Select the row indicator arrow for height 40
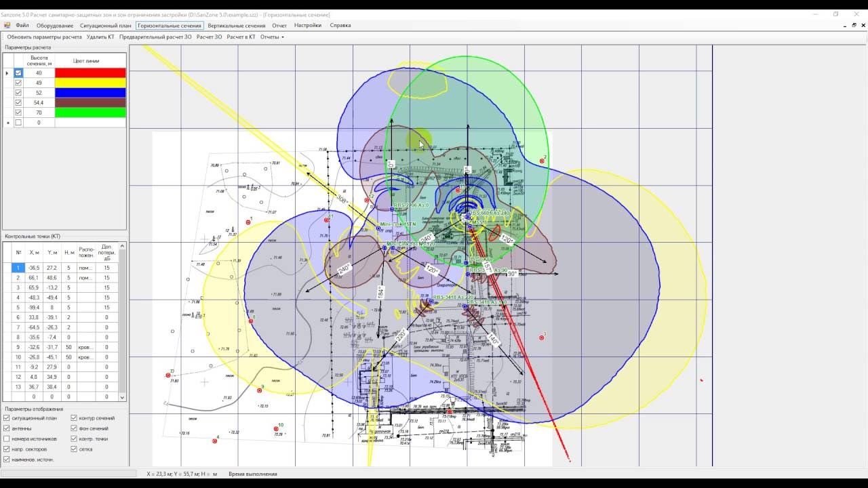Screen dimensions: 868x488 [7, 73]
